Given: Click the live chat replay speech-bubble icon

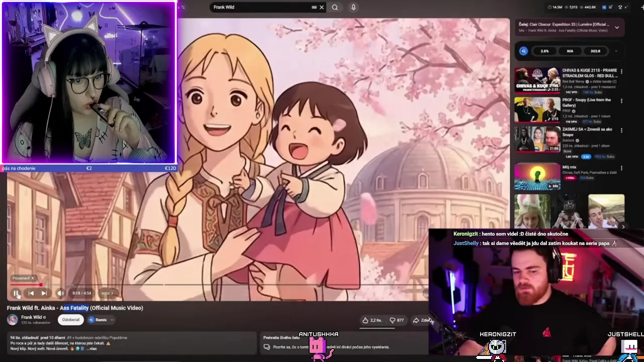Looking at the screenshot, I should (267, 347).
